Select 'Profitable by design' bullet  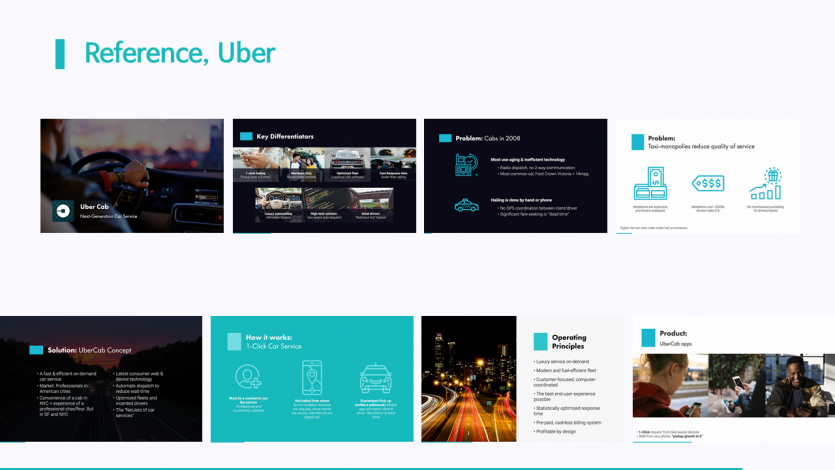[x=555, y=432]
